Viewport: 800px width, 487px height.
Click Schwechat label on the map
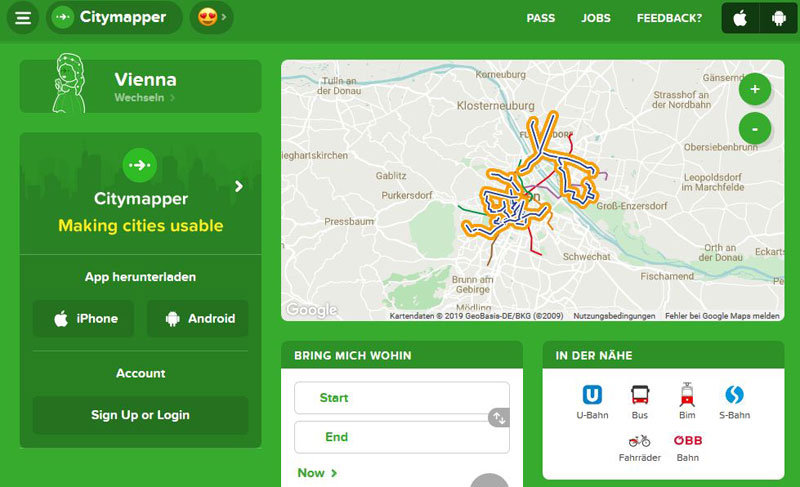586,257
